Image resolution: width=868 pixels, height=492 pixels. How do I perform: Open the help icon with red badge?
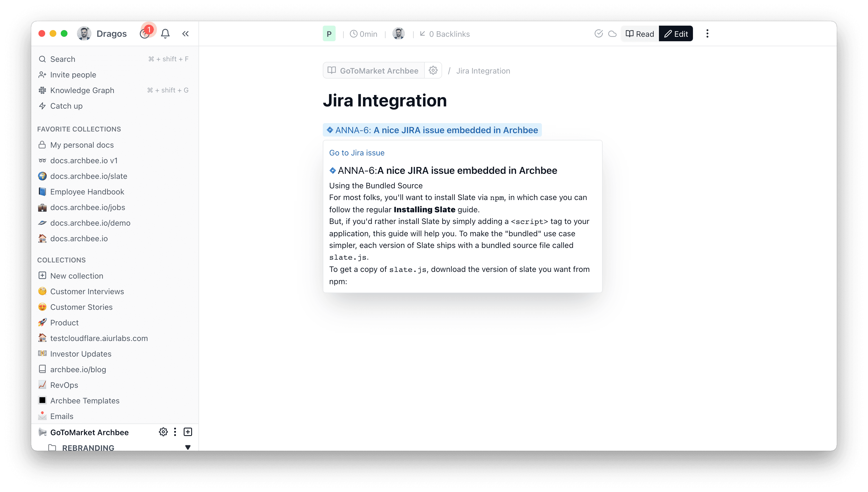tap(145, 33)
